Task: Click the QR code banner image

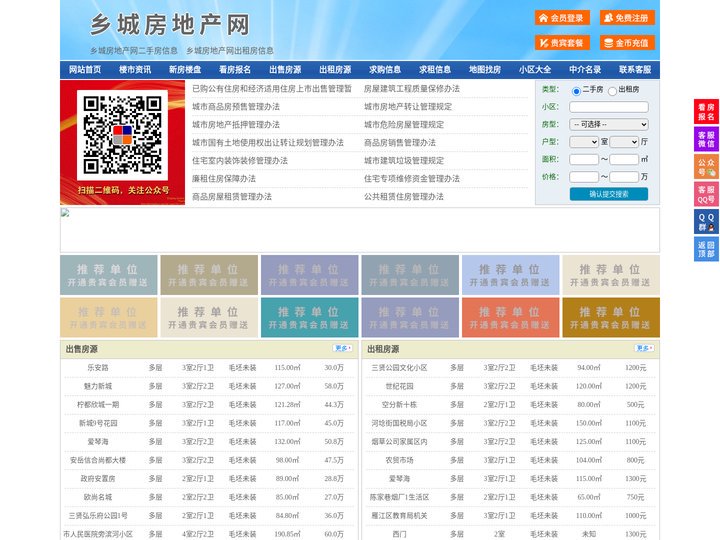Action: tap(123, 142)
